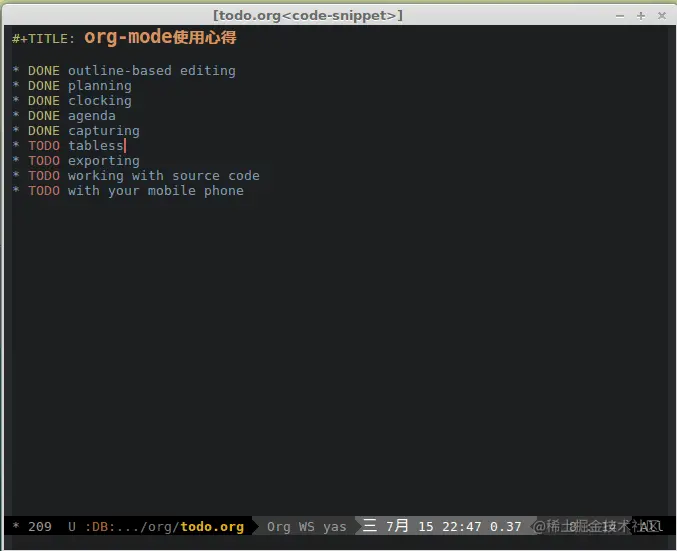Click the yas minor mode indicator
677x551 pixels.
tap(335, 527)
